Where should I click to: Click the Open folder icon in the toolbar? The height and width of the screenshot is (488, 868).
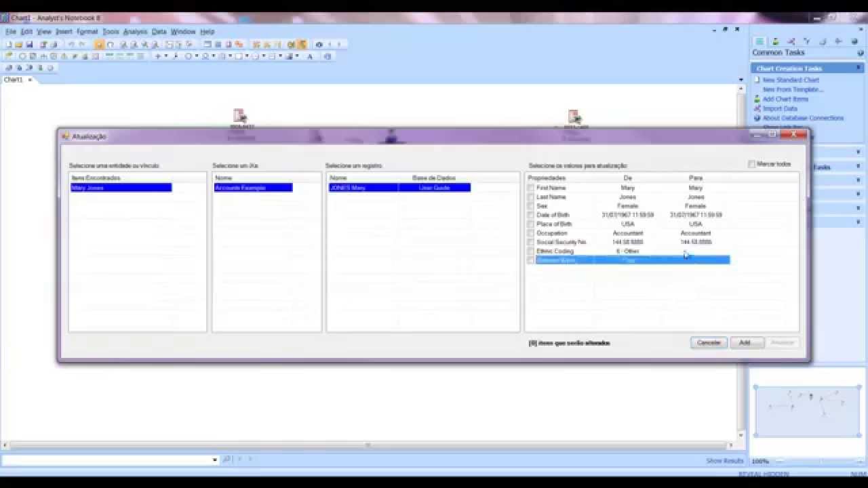(19, 45)
